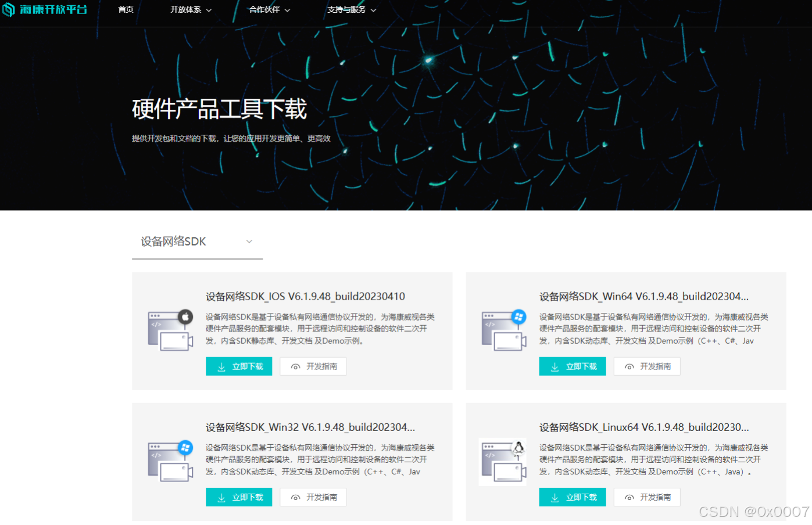Select the IOS SDK description text

tap(320, 329)
